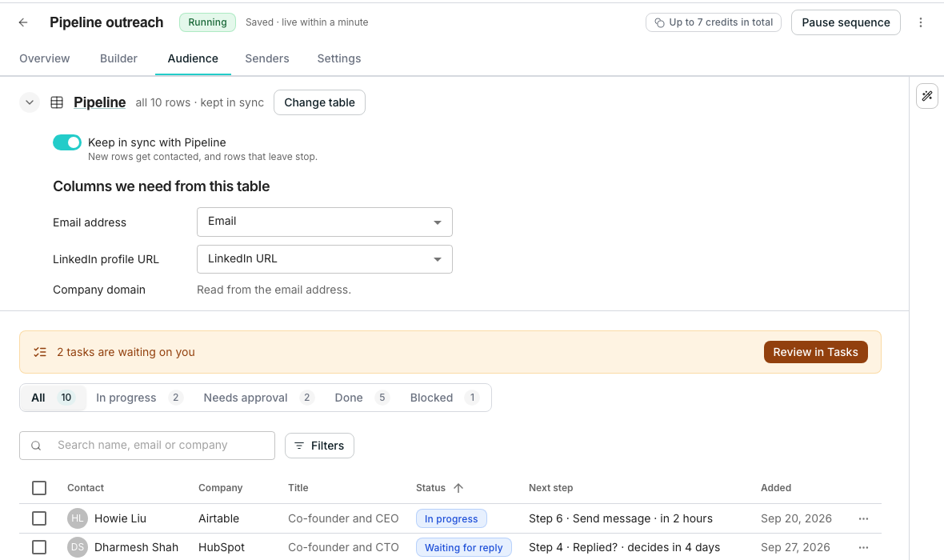The width and height of the screenshot is (944, 560).
Task: Click the credits coin icon
Action: 660,23
